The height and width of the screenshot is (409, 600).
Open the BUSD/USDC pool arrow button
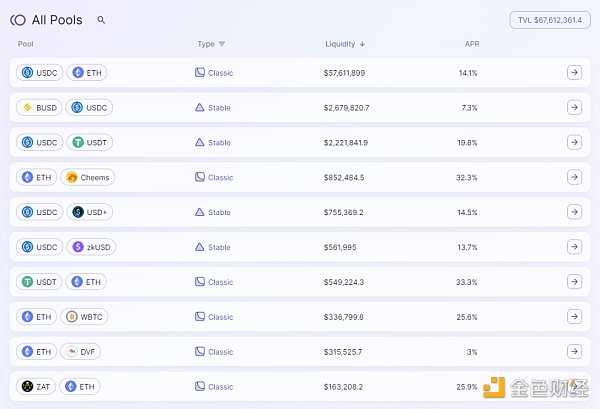573,108
